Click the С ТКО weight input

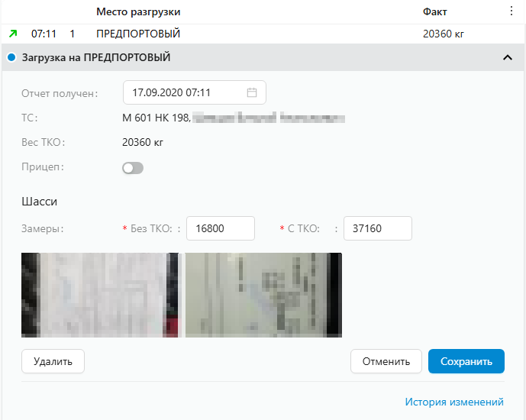377,228
